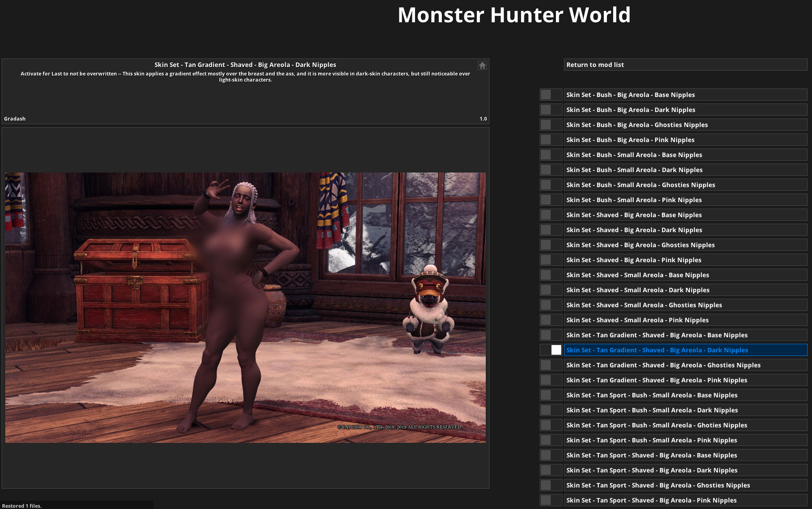Select 'Skin Set - Shaved - Small Areola - Dark Nipples' row

[x=685, y=290]
